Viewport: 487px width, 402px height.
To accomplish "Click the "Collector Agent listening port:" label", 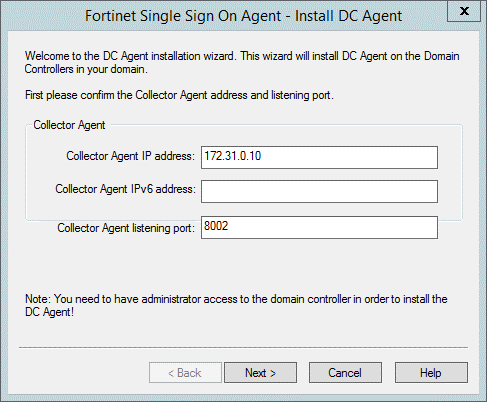I will [x=126, y=228].
